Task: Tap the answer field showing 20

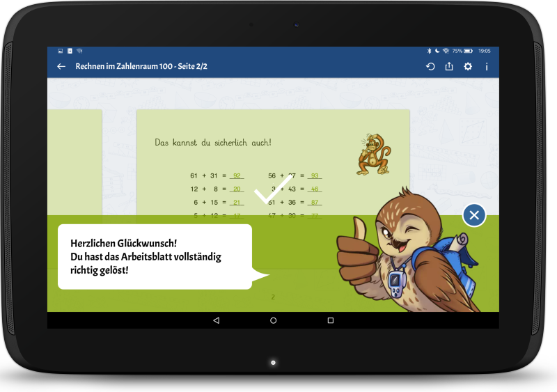Action: (x=237, y=189)
